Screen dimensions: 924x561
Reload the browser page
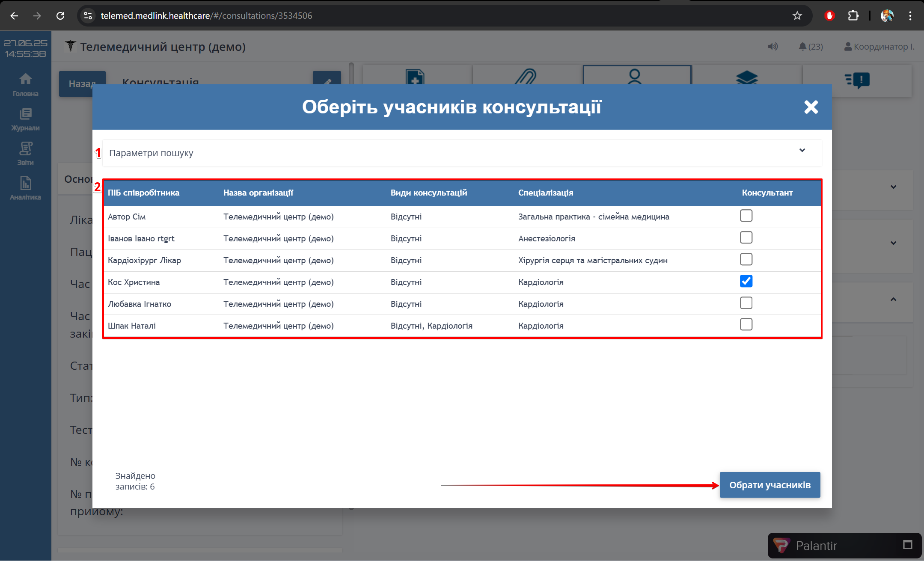click(60, 16)
